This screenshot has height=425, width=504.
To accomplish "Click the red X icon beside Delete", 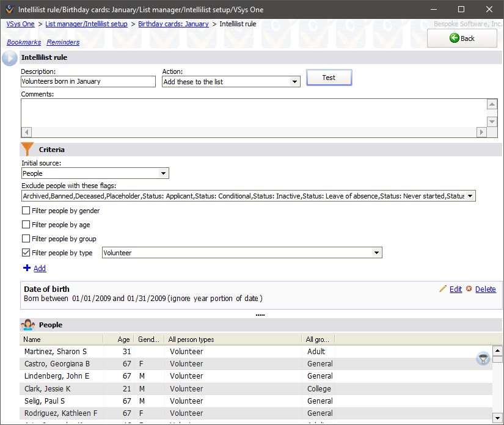I will [469, 289].
